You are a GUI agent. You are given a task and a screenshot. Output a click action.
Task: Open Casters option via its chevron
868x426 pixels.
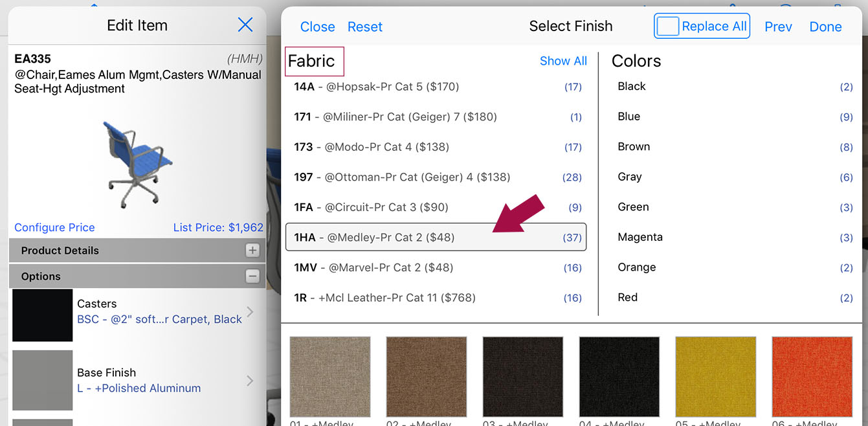[x=250, y=311]
